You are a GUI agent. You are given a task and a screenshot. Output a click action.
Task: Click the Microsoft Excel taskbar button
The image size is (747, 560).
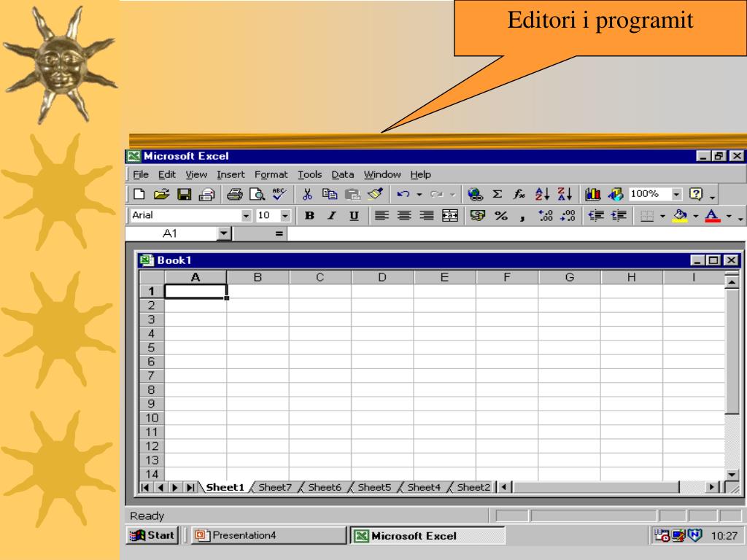427,536
